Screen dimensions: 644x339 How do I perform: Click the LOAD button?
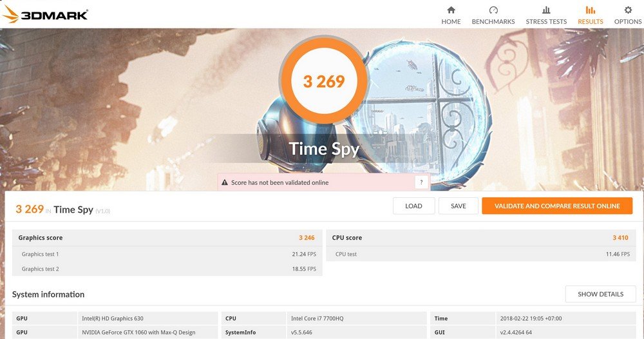tap(413, 206)
